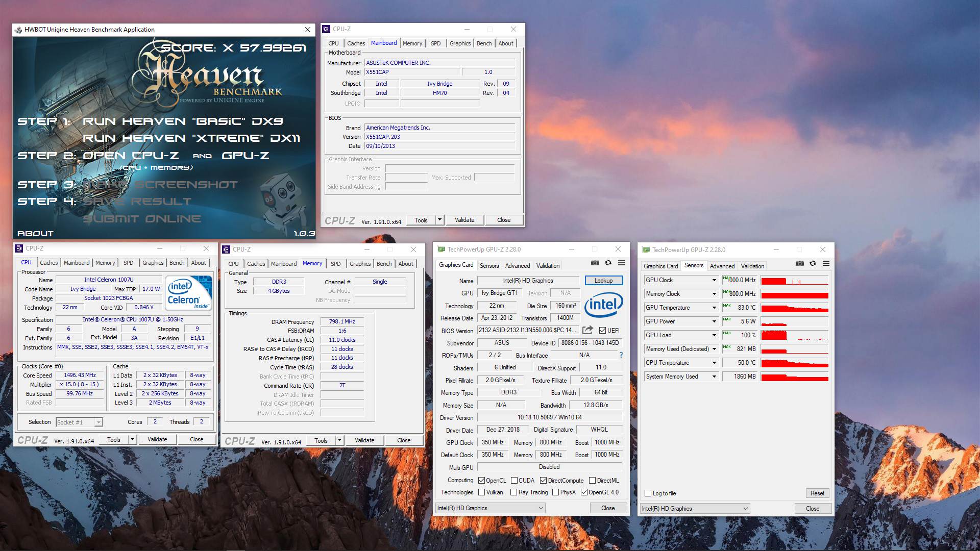The width and height of the screenshot is (980, 551).
Task: Click the GPU Load sensor graph
Action: pos(794,335)
